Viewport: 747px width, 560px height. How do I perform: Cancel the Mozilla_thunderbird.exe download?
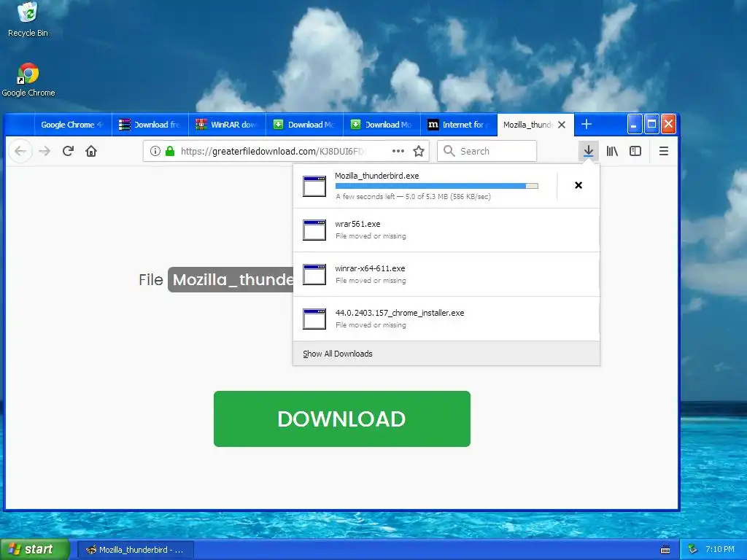pyautogui.click(x=578, y=185)
